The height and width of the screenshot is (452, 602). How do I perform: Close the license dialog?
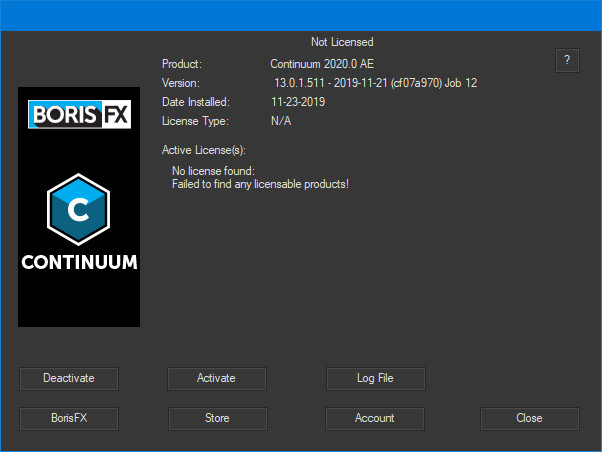(529, 419)
